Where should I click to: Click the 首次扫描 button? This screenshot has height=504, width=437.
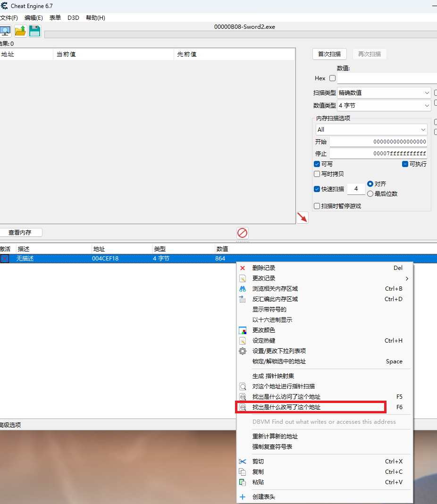[329, 54]
